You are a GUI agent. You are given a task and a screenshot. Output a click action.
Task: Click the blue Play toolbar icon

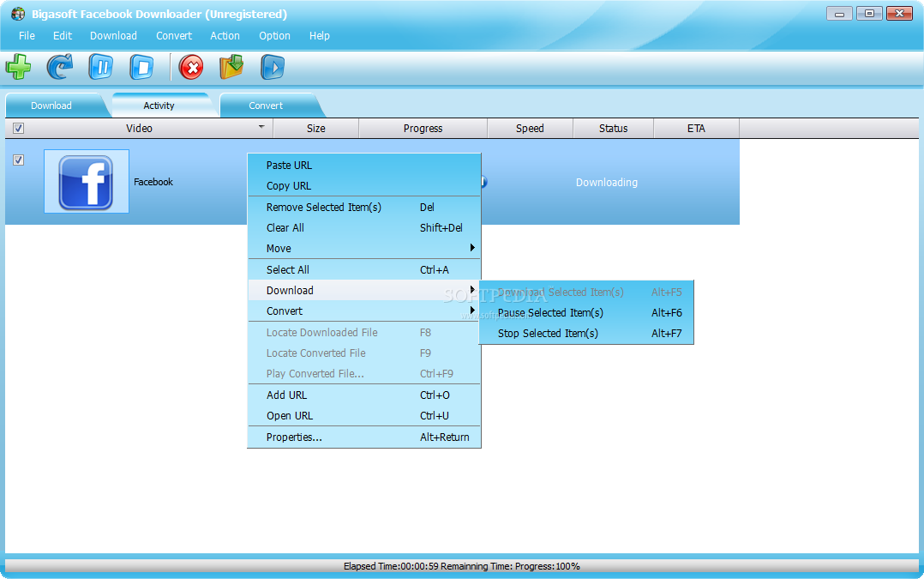click(273, 67)
